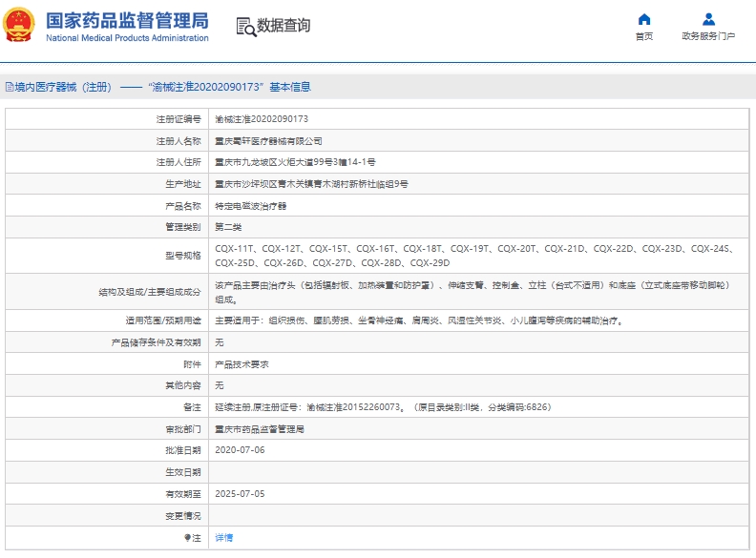
Task: Select the model list starting CQX-11T
Action: (474, 249)
